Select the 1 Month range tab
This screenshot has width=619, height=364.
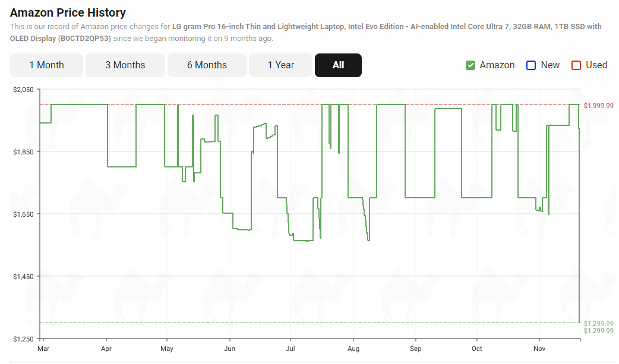pyautogui.click(x=46, y=65)
